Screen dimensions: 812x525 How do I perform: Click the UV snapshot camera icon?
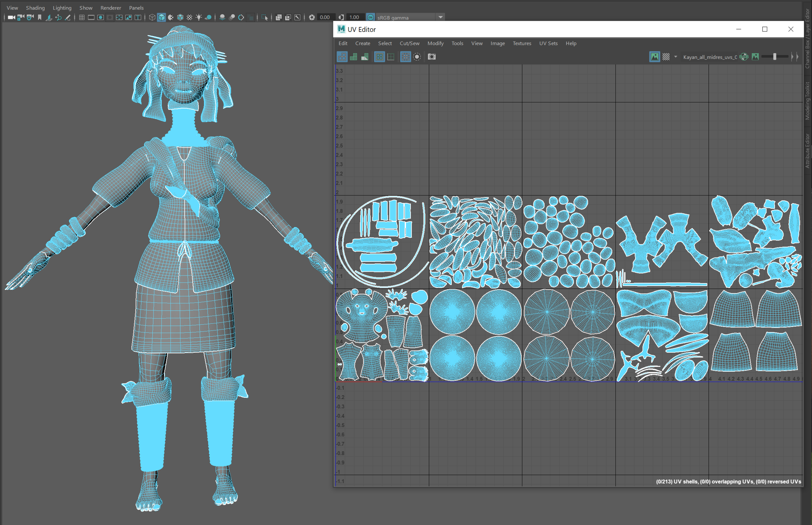[431, 56]
